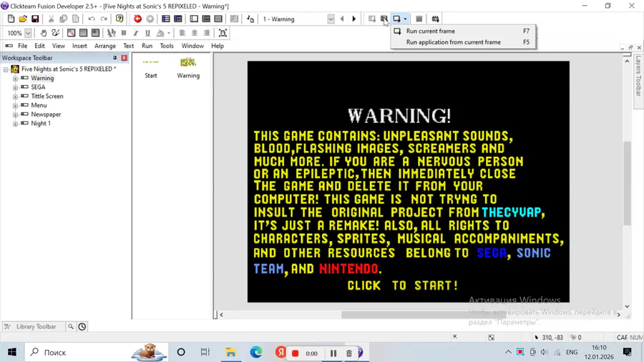Expand the Tittle Screen frame node
The width and height of the screenshot is (644, 362).
point(15,96)
